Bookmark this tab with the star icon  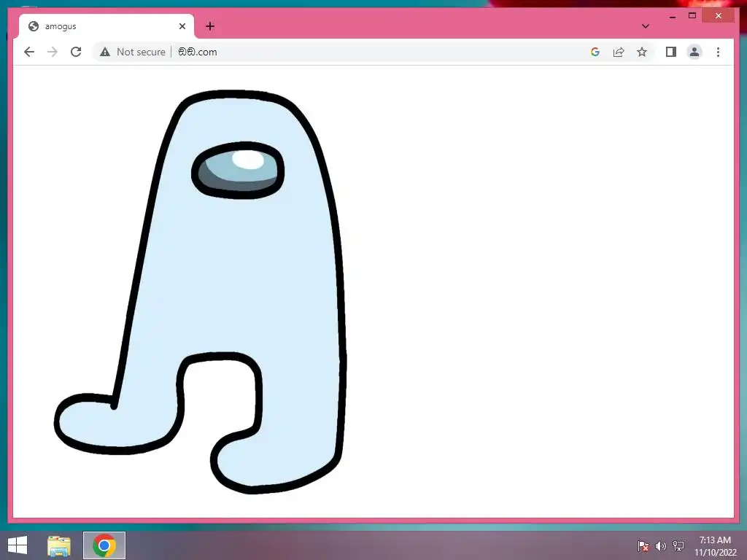(642, 52)
